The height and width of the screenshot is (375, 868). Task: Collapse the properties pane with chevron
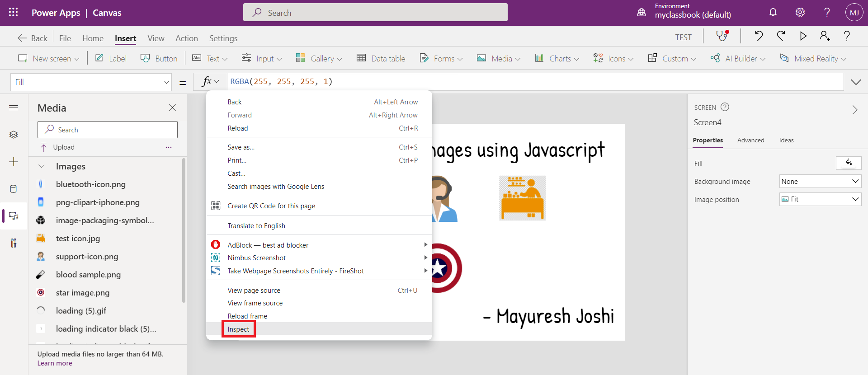(x=854, y=110)
